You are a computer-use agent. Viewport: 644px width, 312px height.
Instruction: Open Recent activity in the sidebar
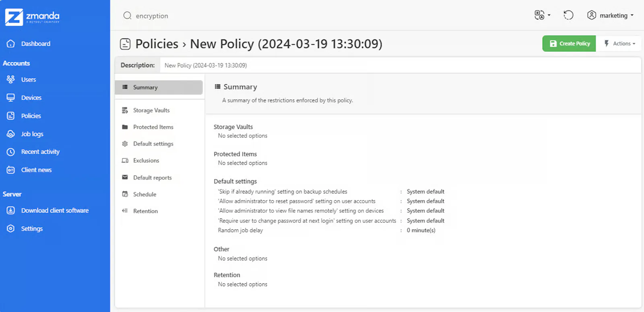tap(40, 152)
